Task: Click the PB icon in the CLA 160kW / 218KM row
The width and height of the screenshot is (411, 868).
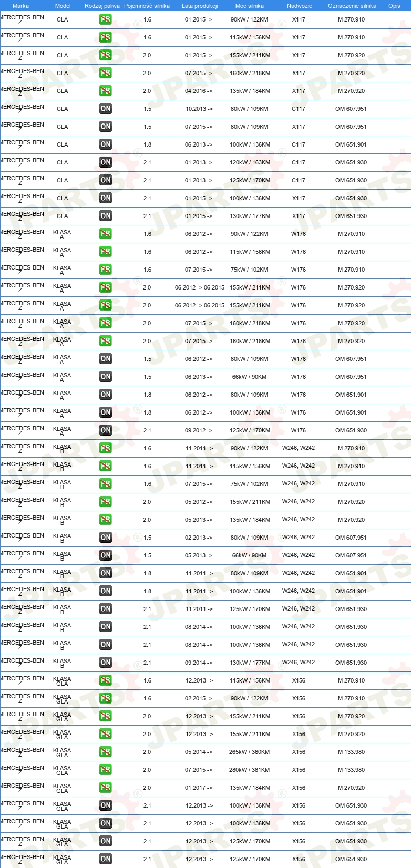Action: tap(106, 73)
